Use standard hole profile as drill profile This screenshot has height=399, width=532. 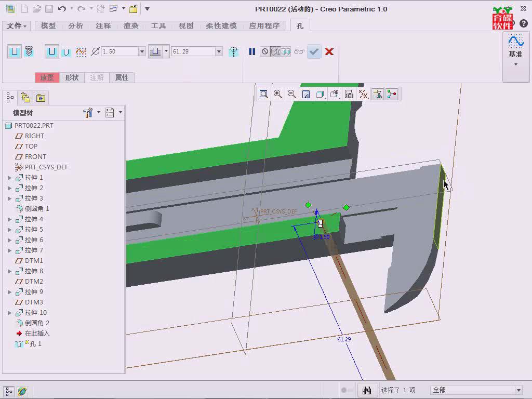click(x=66, y=51)
